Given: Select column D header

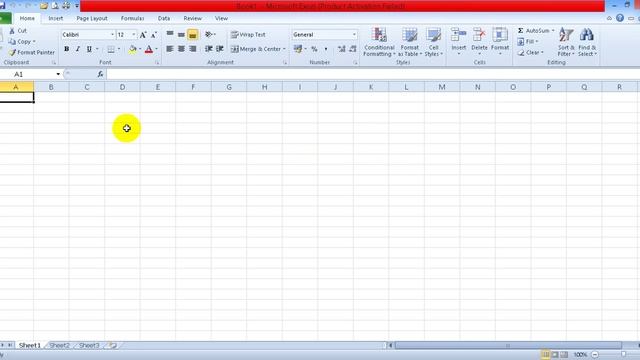Looking at the screenshot, I should click(122, 87).
